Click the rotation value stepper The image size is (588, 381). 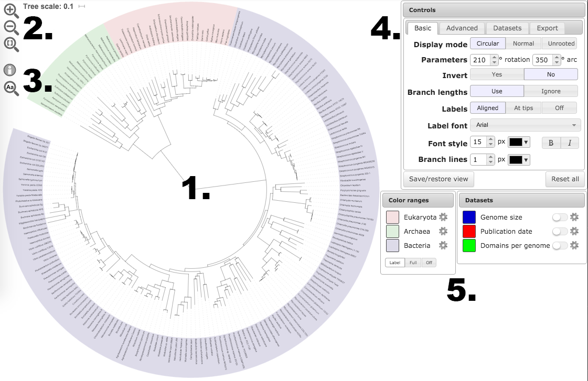pos(494,60)
